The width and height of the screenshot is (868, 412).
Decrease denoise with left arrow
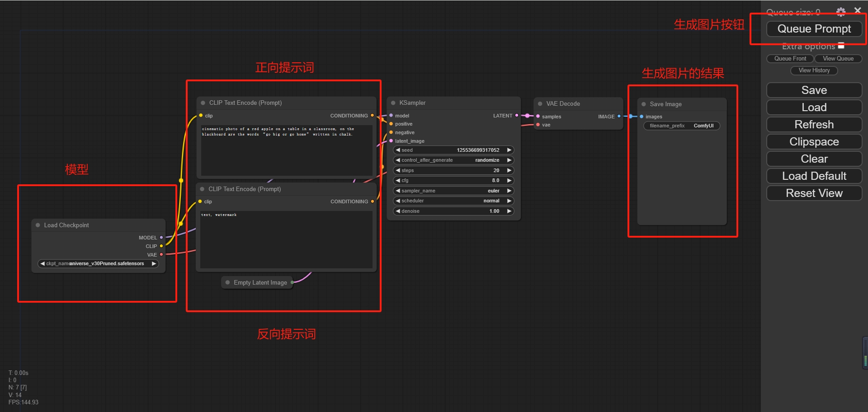pos(398,211)
